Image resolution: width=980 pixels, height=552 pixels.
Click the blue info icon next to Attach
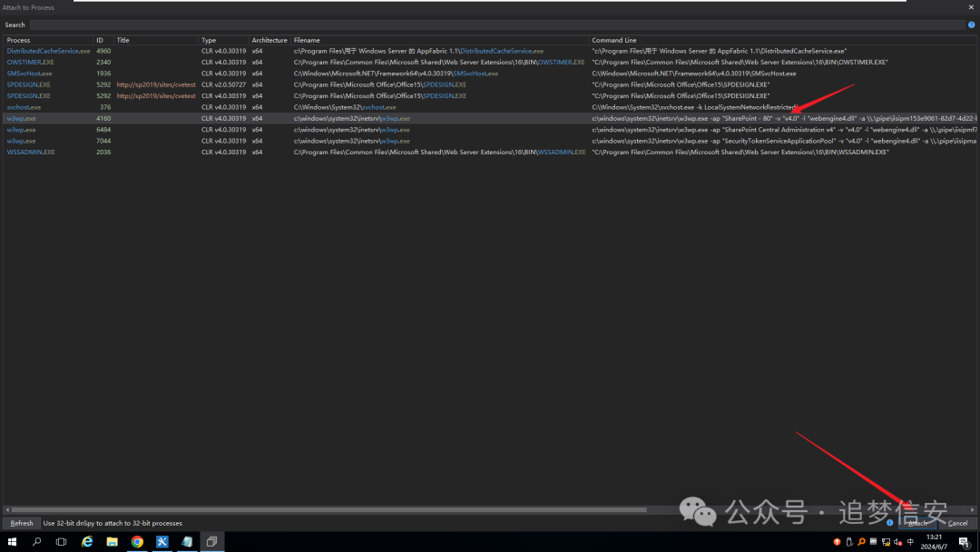(890, 523)
